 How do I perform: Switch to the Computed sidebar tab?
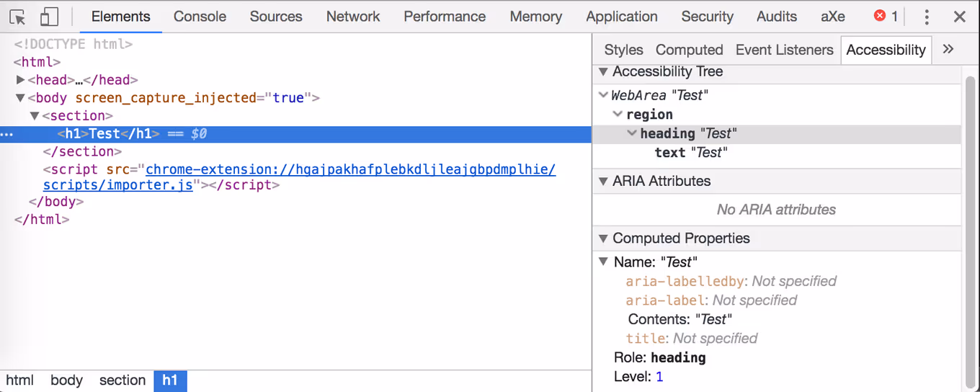tap(689, 50)
